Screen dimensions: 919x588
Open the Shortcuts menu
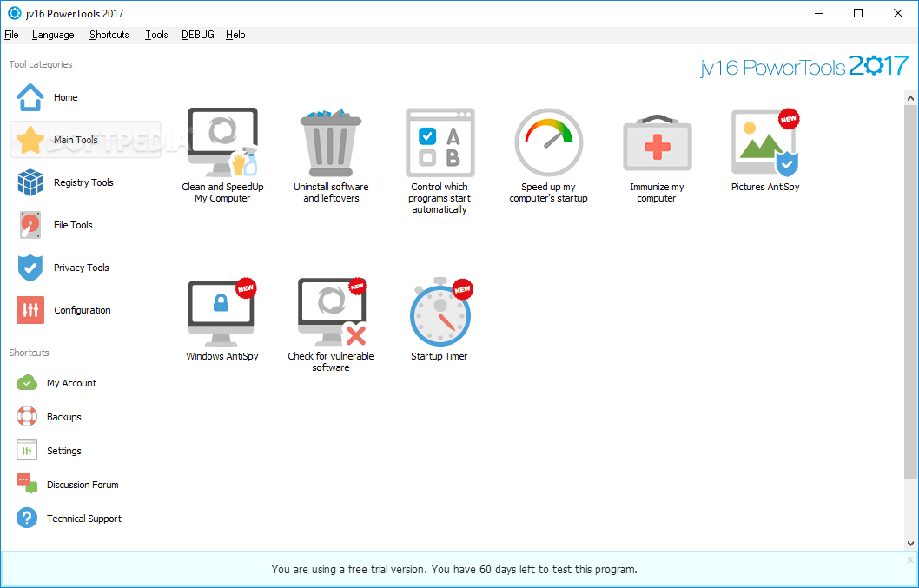coord(109,35)
